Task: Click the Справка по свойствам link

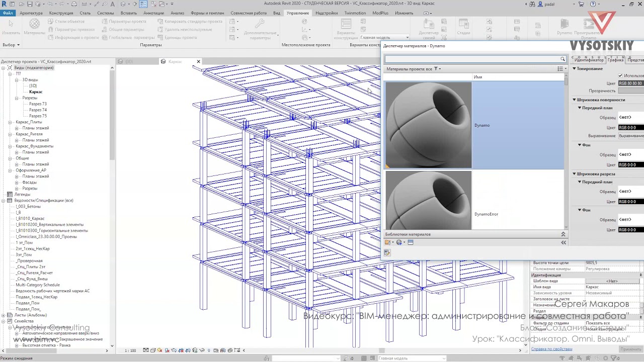Action: (x=551, y=349)
